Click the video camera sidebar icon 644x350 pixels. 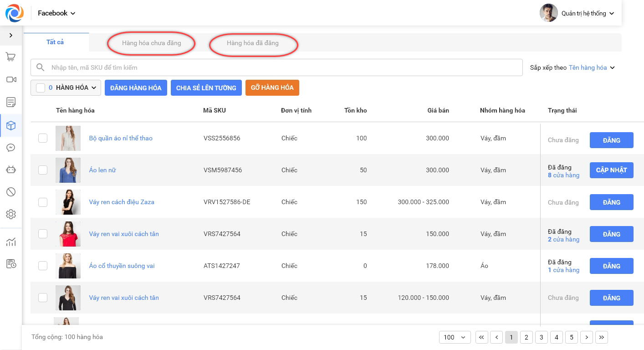pos(11,80)
